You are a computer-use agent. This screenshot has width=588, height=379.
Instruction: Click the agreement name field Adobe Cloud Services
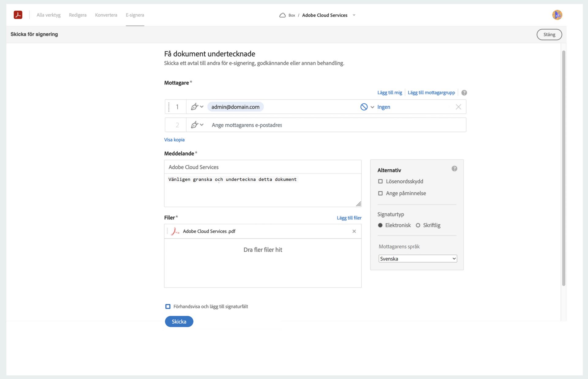click(x=263, y=167)
